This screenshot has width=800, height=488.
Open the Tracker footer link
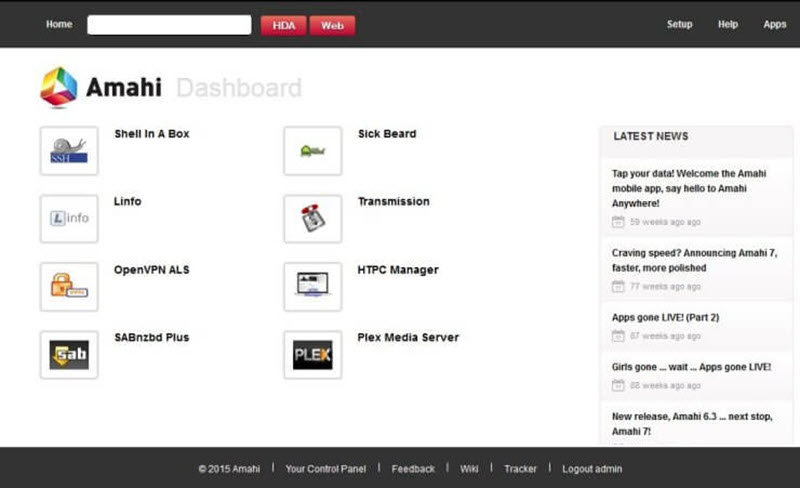(x=520, y=469)
